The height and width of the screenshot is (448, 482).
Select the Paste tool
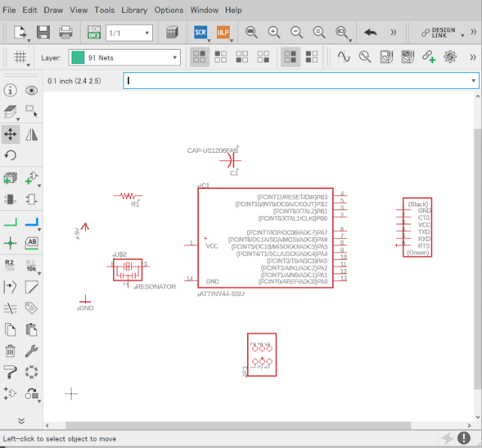tap(32, 330)
